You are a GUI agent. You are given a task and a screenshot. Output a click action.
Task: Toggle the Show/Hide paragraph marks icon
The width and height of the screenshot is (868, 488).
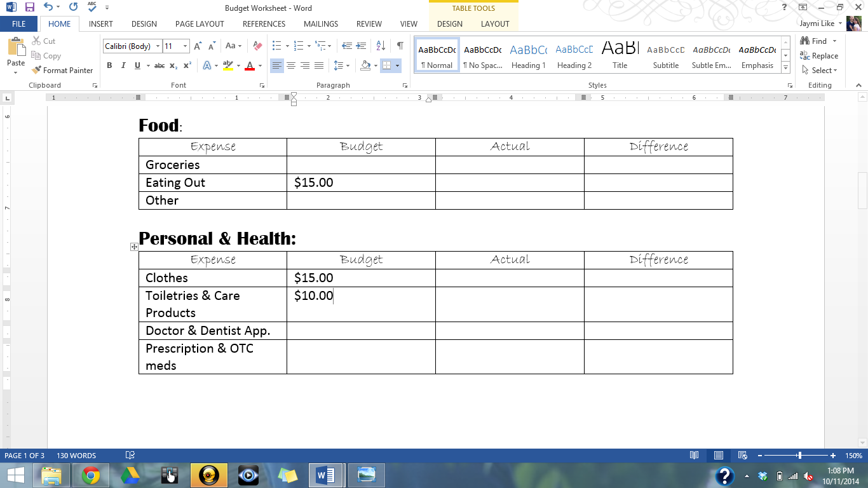400,46
